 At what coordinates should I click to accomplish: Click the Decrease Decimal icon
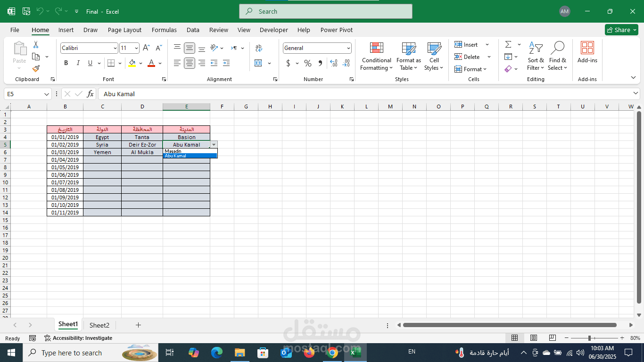(x=346, y=63)
